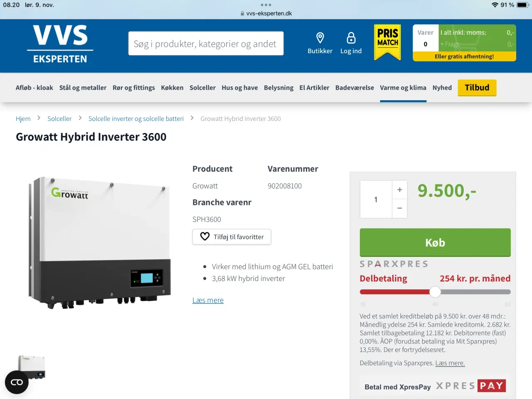Tap the clock in the status bar
This screenshot has width=532, height=399.
[11, 5]
